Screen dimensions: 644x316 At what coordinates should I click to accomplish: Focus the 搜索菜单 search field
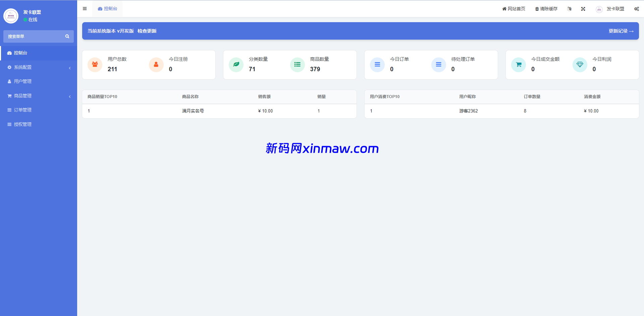pos(34,37)
